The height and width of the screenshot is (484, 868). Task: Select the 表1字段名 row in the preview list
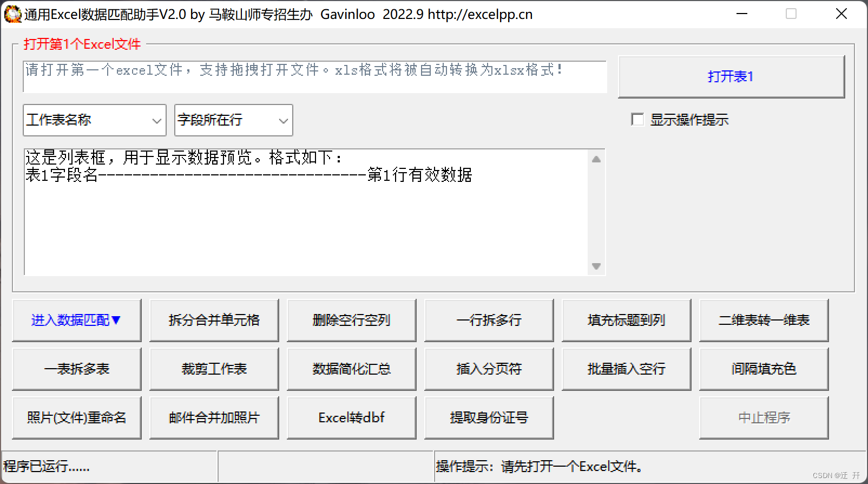pos(306,175)
